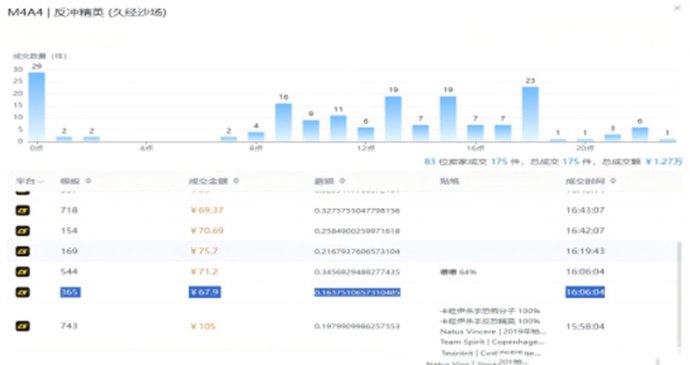Click the platform icon in the 169 row

[23, 251]
